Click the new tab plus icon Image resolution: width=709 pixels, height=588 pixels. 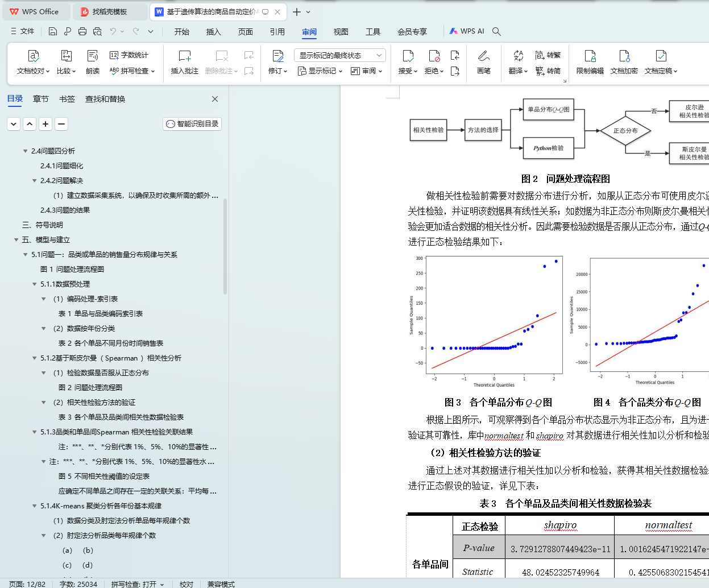click(x=297, y=11)
